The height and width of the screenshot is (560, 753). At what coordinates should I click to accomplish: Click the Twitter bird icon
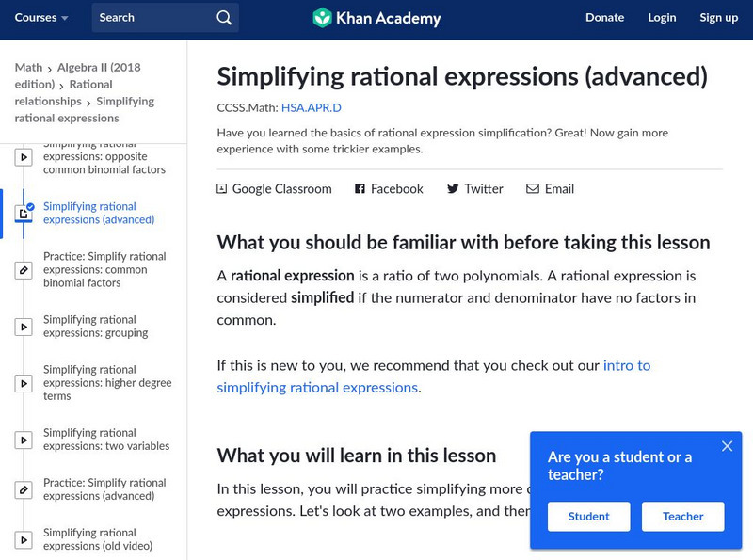[x=453, y=189]
